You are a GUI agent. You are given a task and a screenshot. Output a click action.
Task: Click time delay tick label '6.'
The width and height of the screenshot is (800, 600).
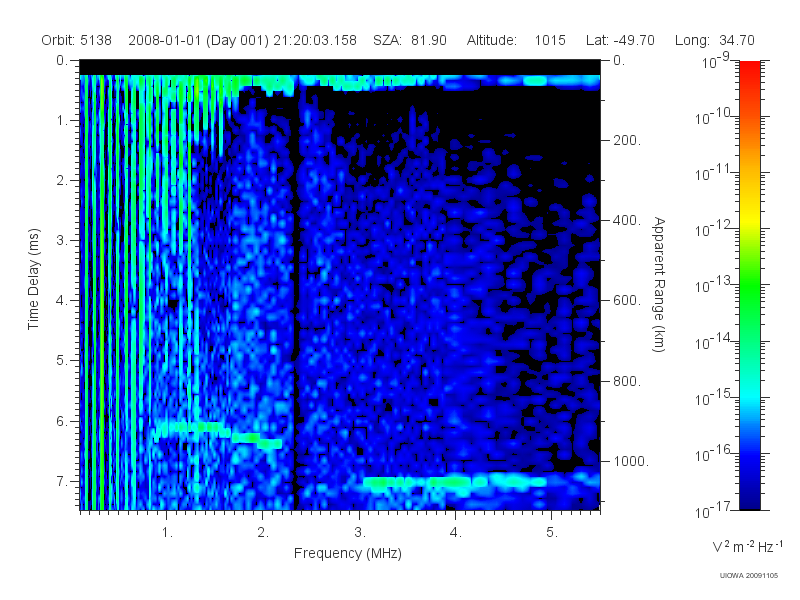[x=62, y=421]
